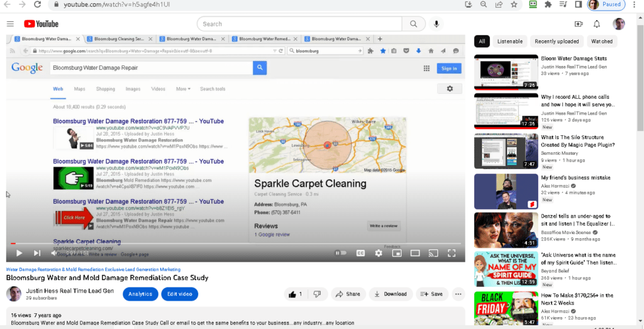Select the Listenable filter chip

tap(509, 42)
